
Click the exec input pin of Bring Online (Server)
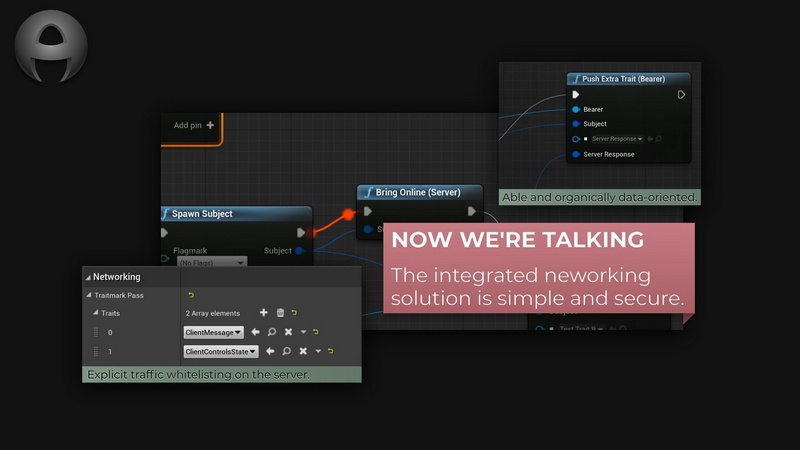(x=368, y=211)
